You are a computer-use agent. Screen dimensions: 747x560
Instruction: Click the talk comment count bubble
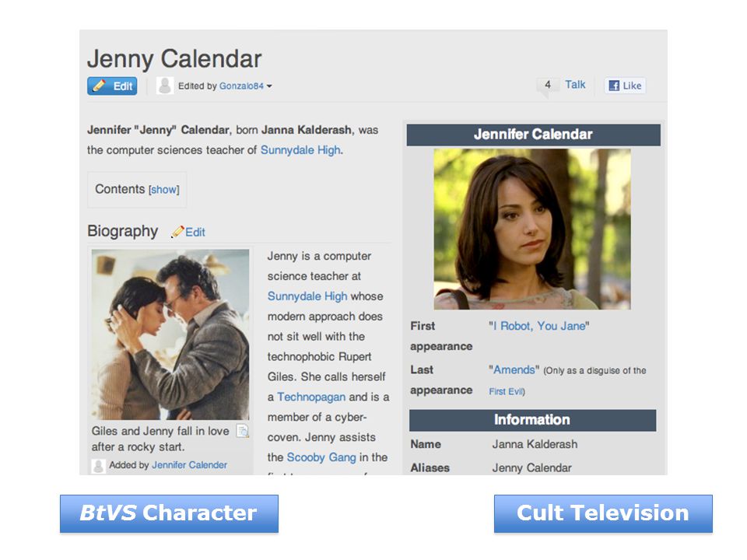pos(548,85)
